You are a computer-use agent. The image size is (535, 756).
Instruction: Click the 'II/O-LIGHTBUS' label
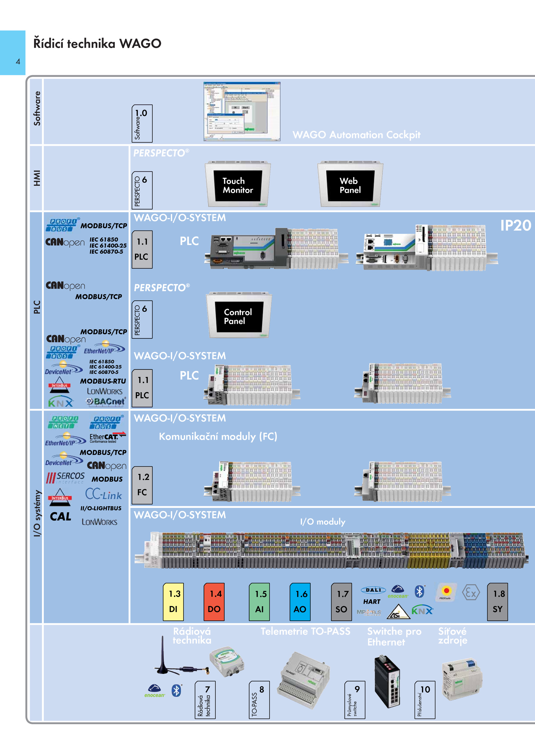101,508
